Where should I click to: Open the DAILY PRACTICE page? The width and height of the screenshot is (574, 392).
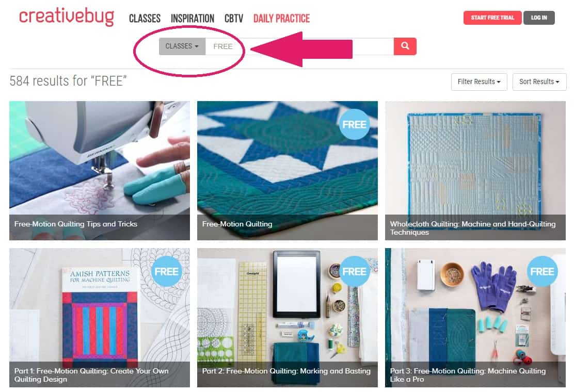281,18
